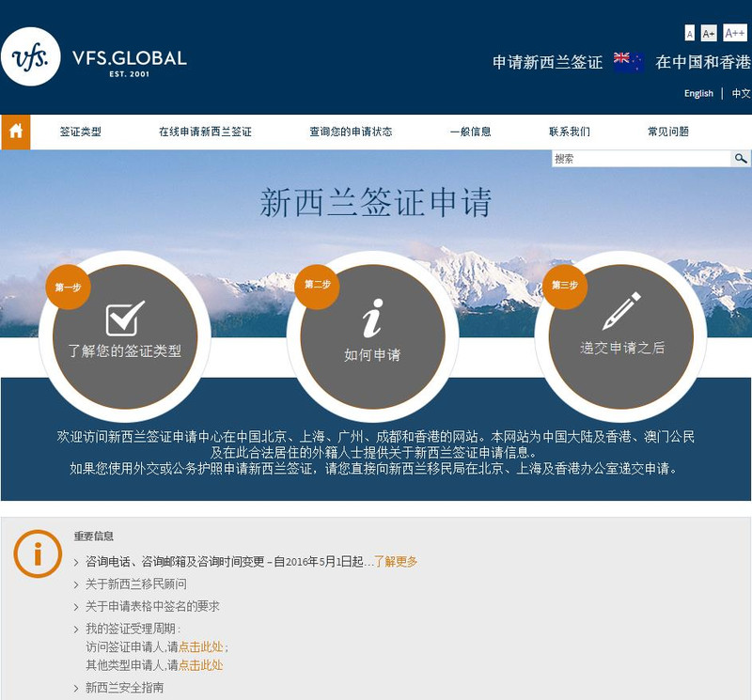Go to the 联系我们 page
Screen dimensions: 752x700
tap(570, 132)
